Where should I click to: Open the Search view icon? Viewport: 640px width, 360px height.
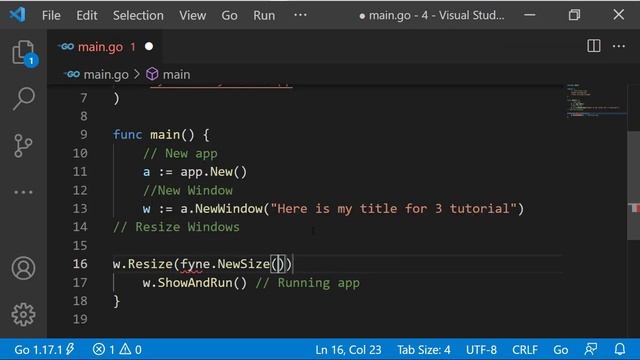pos(23,98)
